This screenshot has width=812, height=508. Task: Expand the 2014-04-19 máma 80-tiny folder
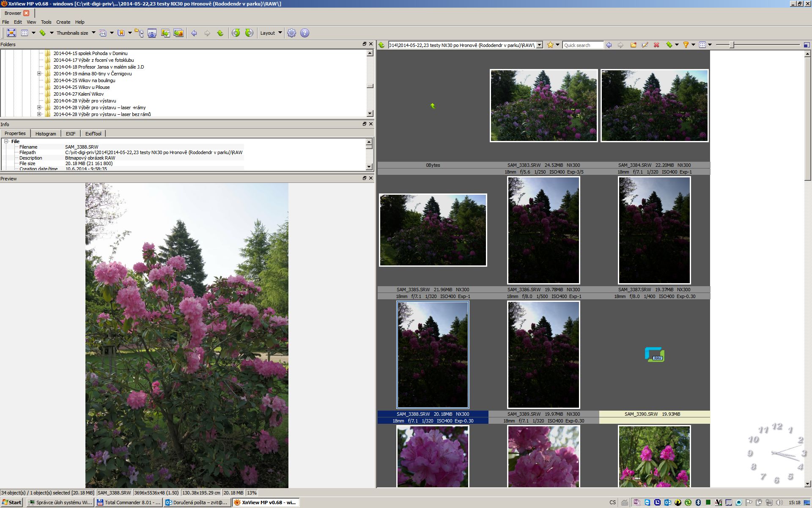point(39,74)
